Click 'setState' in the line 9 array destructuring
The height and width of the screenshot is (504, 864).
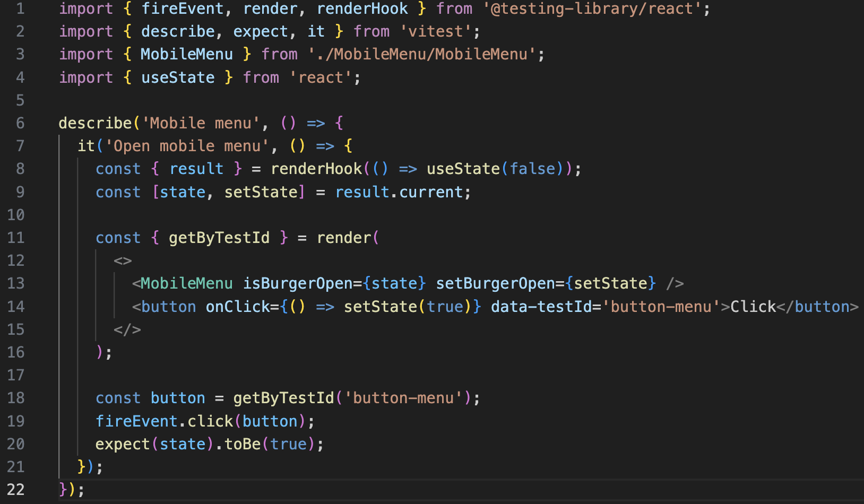tap(261, 192)
